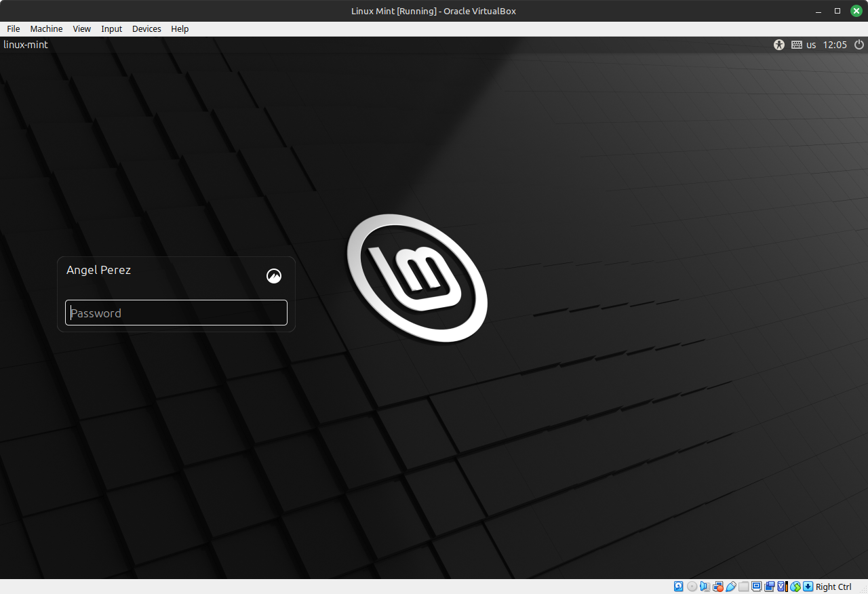This screenshot has width=868, height=594.
Task: Open the Help menu
Action: click(x=180, y=29)
